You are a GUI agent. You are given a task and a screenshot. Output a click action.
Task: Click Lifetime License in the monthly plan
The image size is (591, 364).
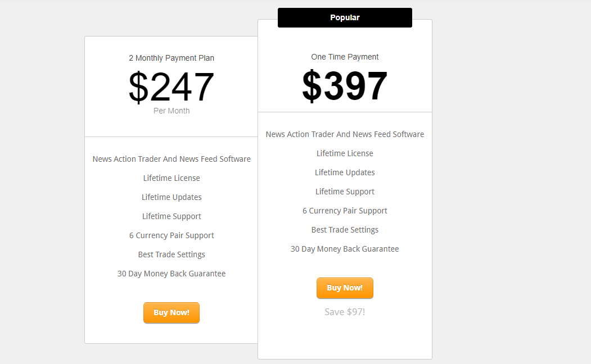coord(172,178)
